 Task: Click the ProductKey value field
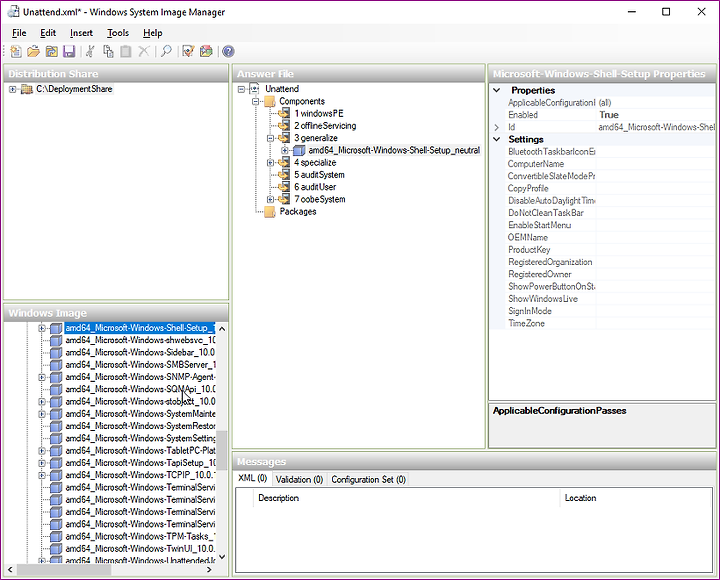pyautogui.click(x=655, y=250)
